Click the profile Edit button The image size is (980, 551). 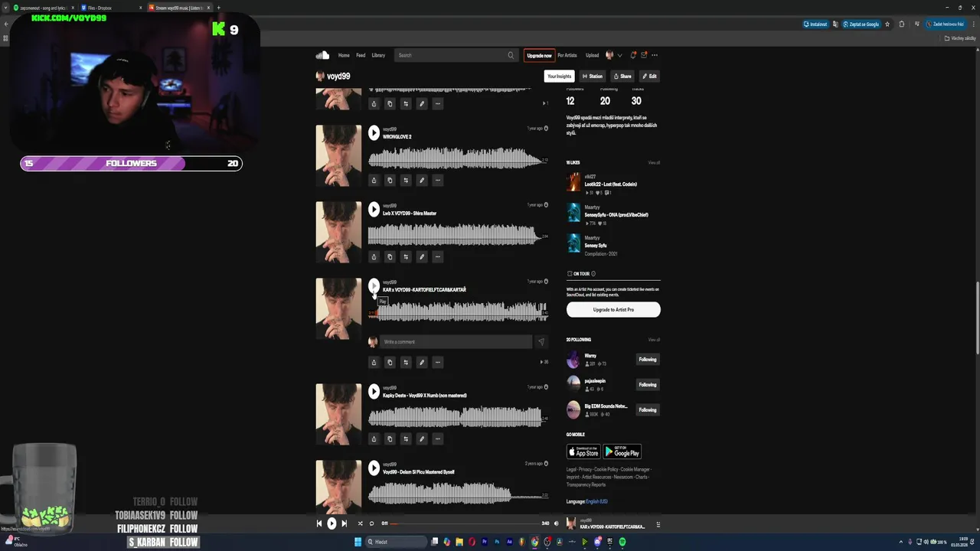click(x=649, y=77)
